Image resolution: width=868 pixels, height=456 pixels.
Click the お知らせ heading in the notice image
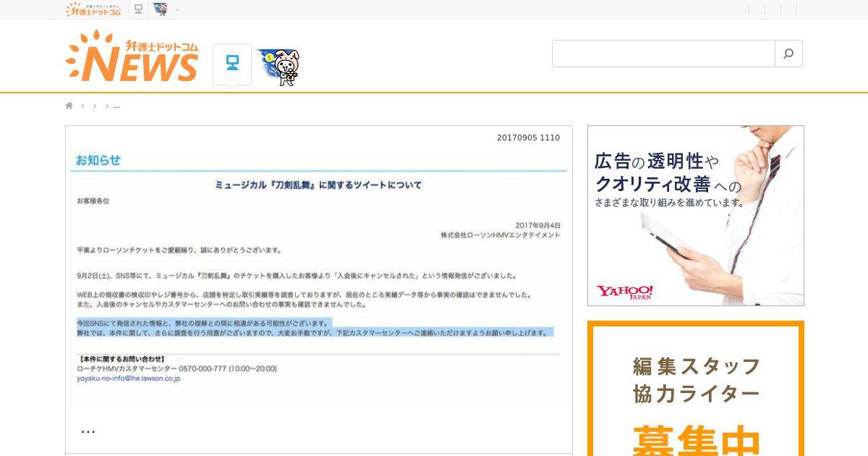[98, 160]
